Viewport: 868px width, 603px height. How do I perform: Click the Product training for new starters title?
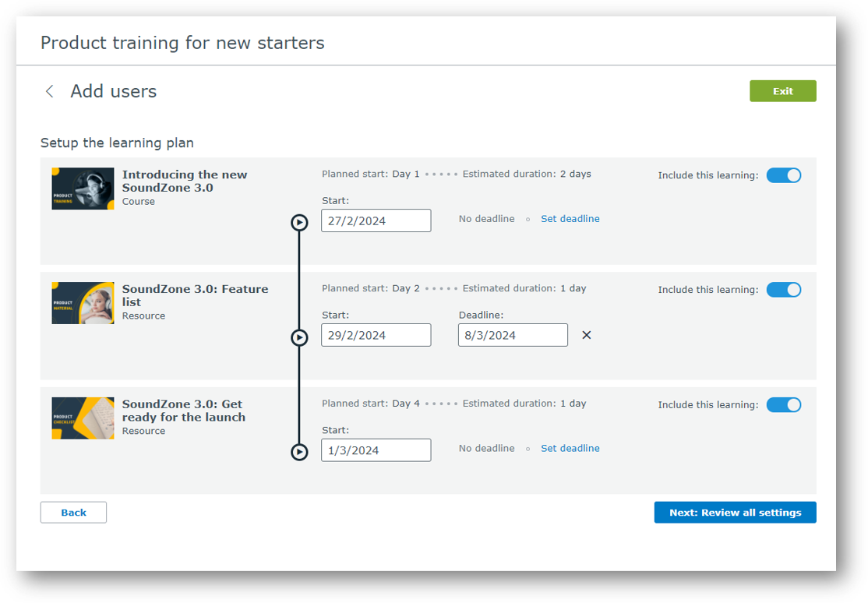point(183,43)
